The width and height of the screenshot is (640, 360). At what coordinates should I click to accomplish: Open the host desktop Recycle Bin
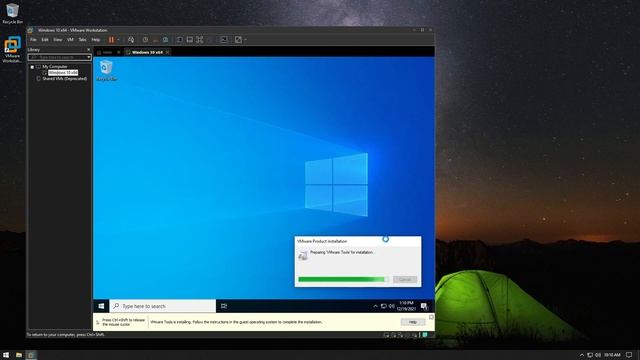[12, 13]
